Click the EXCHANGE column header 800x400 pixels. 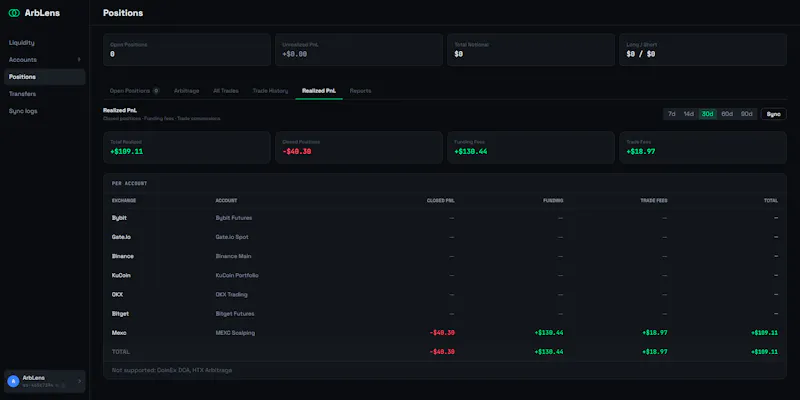124,201
